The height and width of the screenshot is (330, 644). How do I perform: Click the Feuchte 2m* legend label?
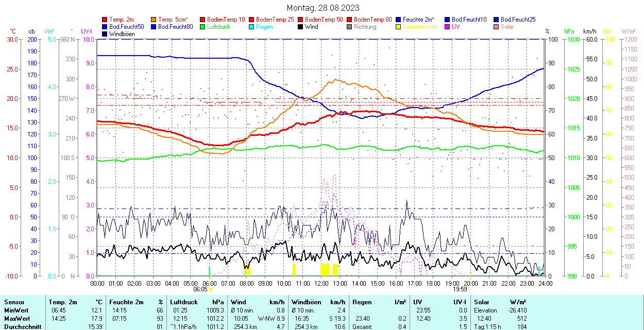point(422,20)
